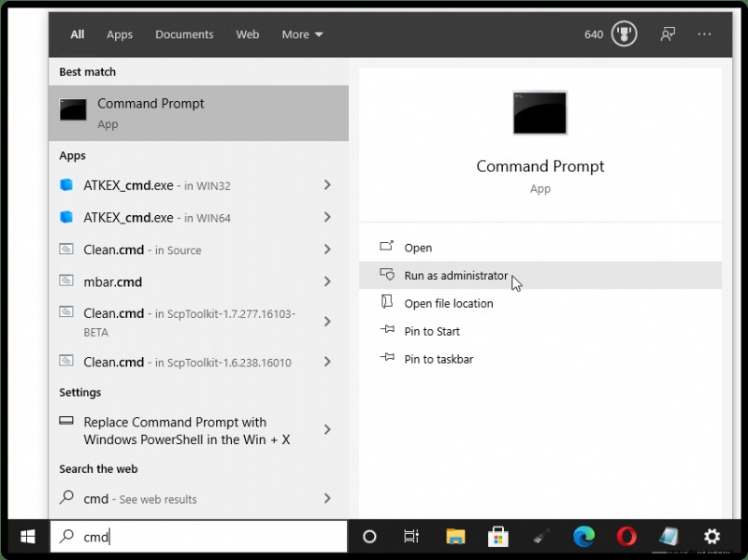The image size is (748, 560).
Task: Select the All search tab
Action: tap(78, 35)
